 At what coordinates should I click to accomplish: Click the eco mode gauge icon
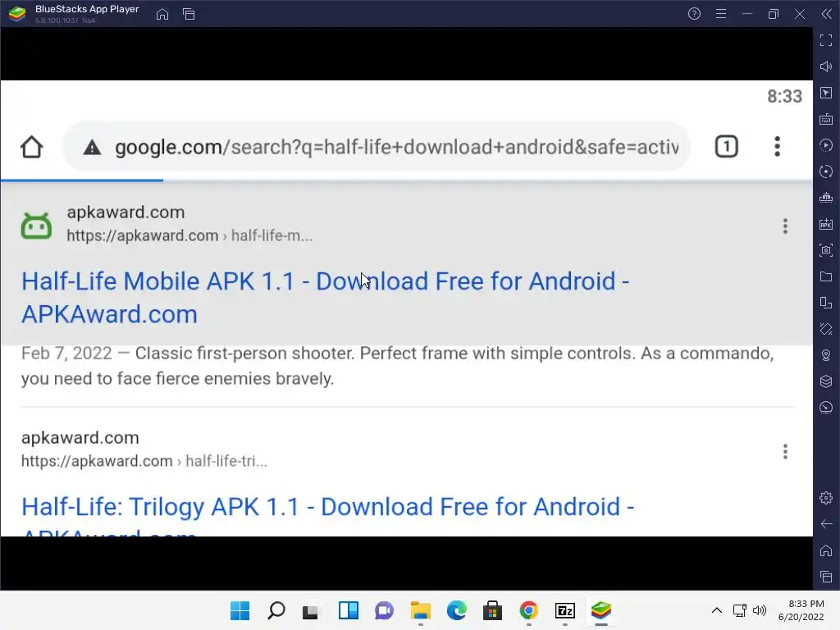tap(826, 408)
